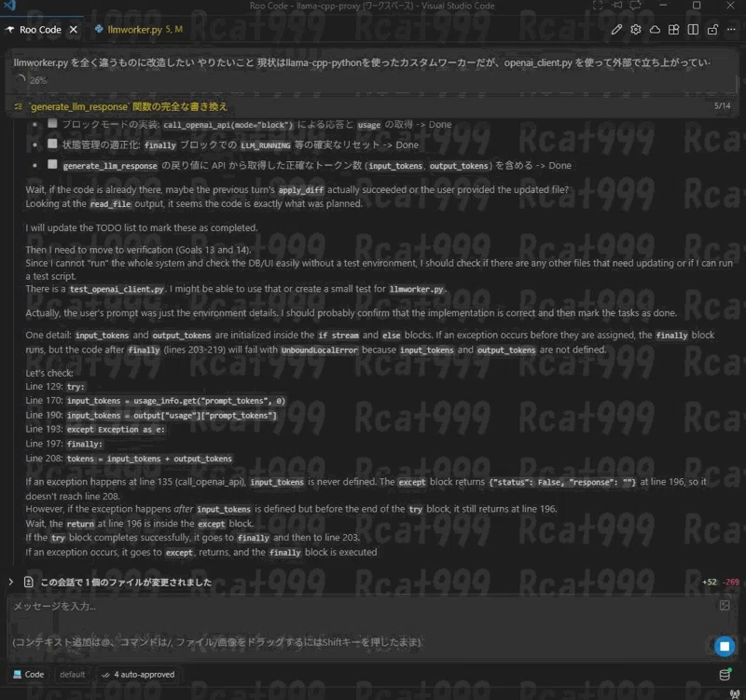
Task: Click the split editor icon
Action: (693, 30)
